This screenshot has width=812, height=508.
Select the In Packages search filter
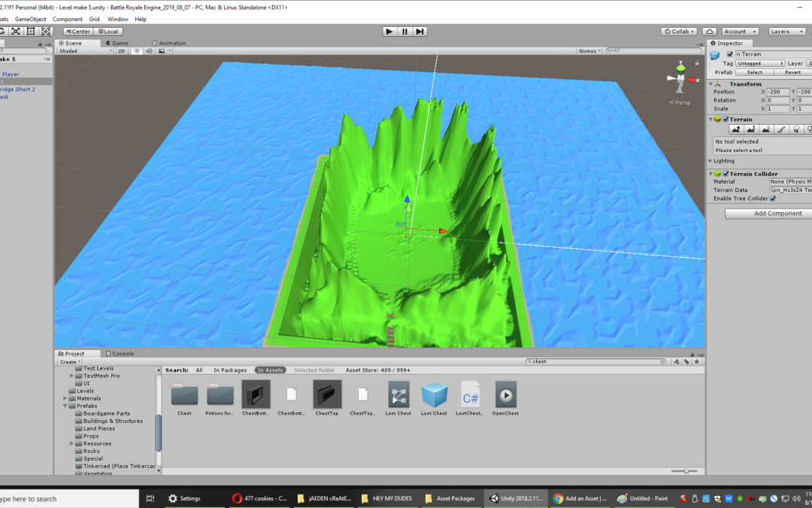230,370
